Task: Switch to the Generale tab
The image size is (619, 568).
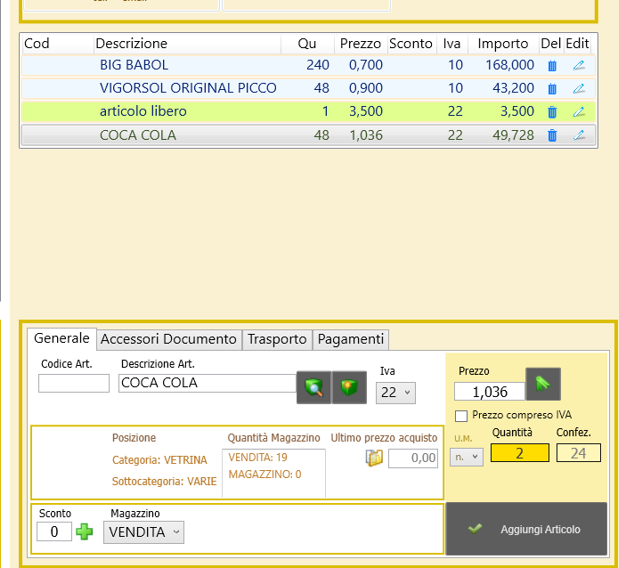Action: (62, 339)
